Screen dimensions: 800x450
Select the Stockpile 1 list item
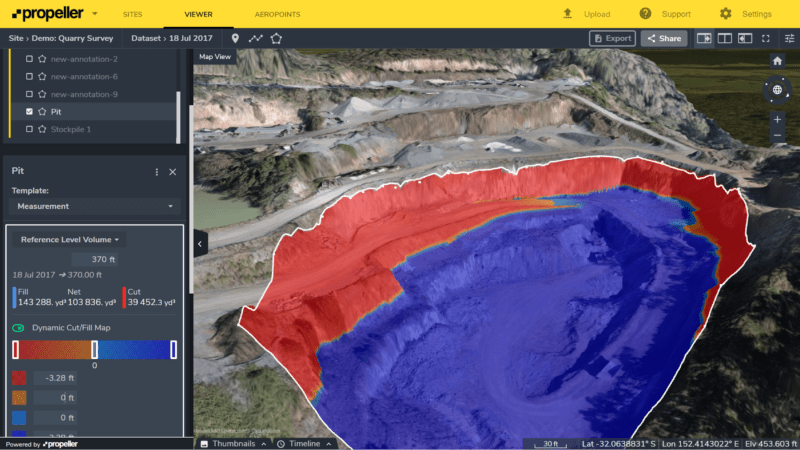pyautogui.click(x=93, y=129)
